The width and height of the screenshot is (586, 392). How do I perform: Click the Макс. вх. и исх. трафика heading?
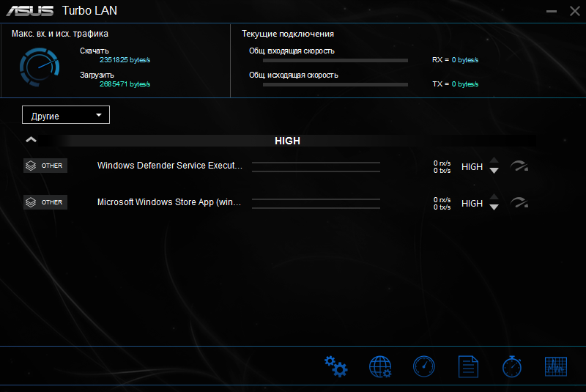(x=60, y=34)
